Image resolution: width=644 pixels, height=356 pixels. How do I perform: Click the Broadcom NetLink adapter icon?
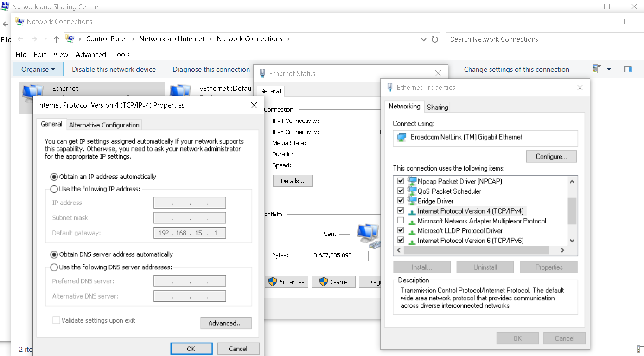(x=402, y=137)
